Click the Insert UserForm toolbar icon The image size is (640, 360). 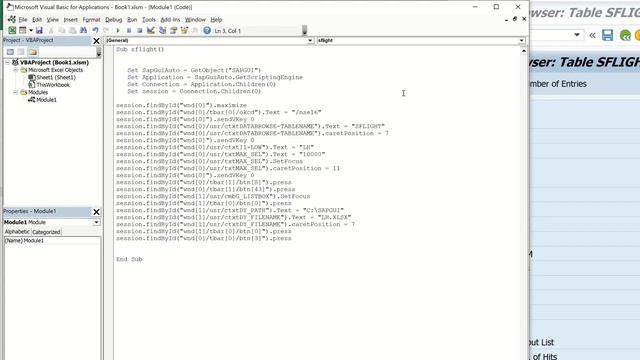tap(23, 31)
